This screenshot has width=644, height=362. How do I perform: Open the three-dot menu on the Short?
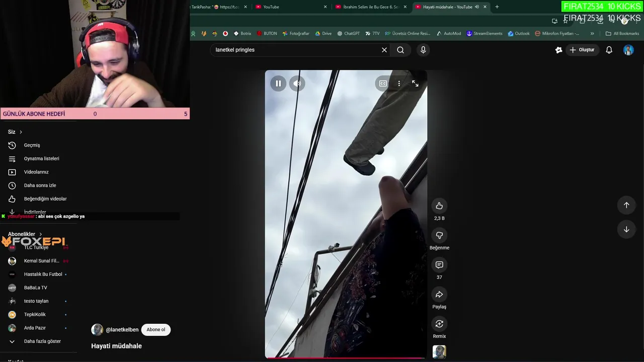[x=399, y=83]
